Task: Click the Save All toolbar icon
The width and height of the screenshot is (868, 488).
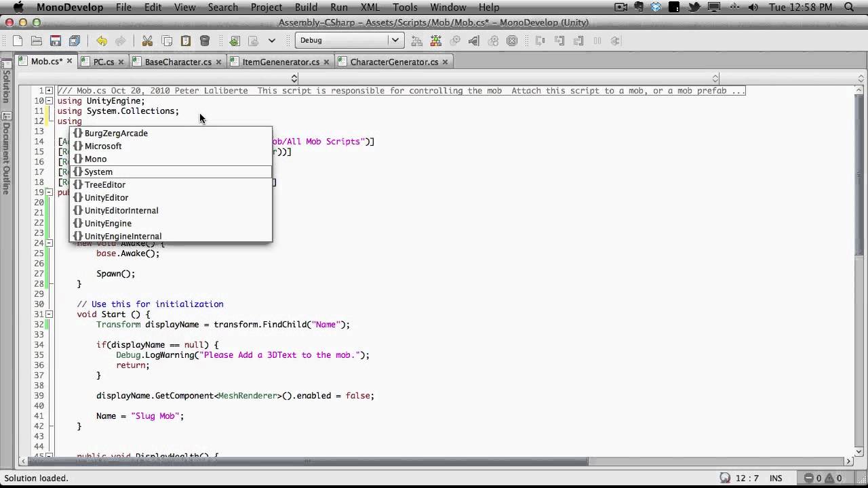Action: click(75, 41)
